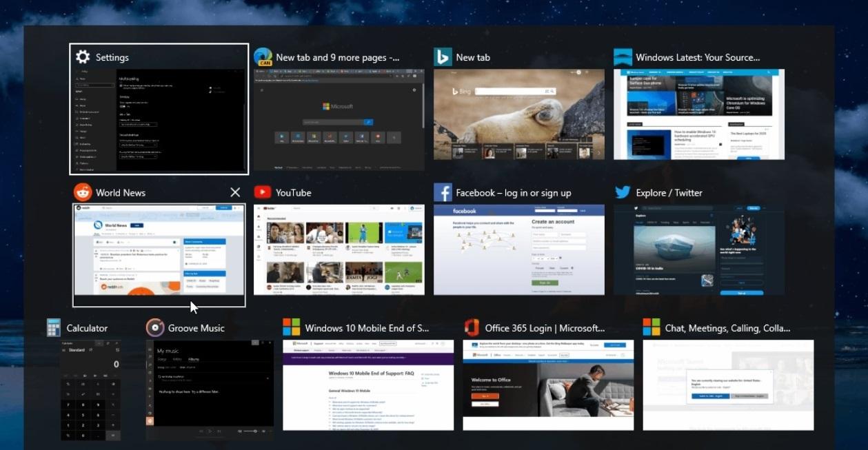Open the Windows Latest page thumbnail
The width and height of the screenshot is (868, 450).
coord(699,114)
